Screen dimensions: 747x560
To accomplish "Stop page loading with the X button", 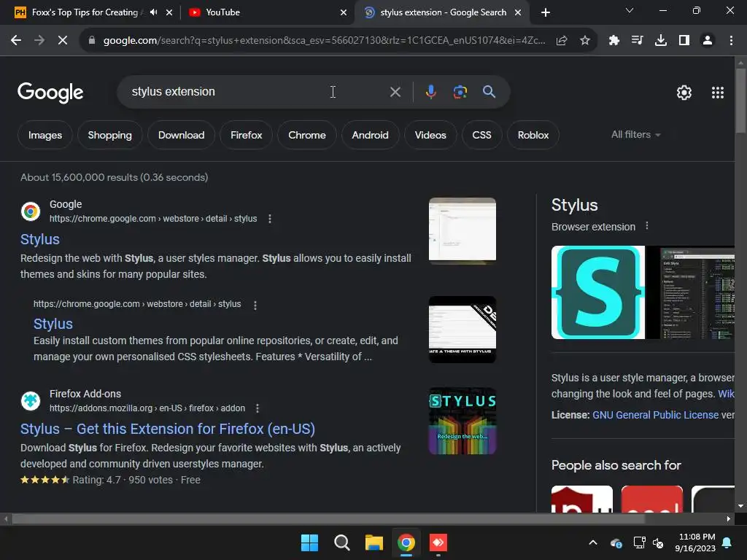I will click(x=63, y=41).
